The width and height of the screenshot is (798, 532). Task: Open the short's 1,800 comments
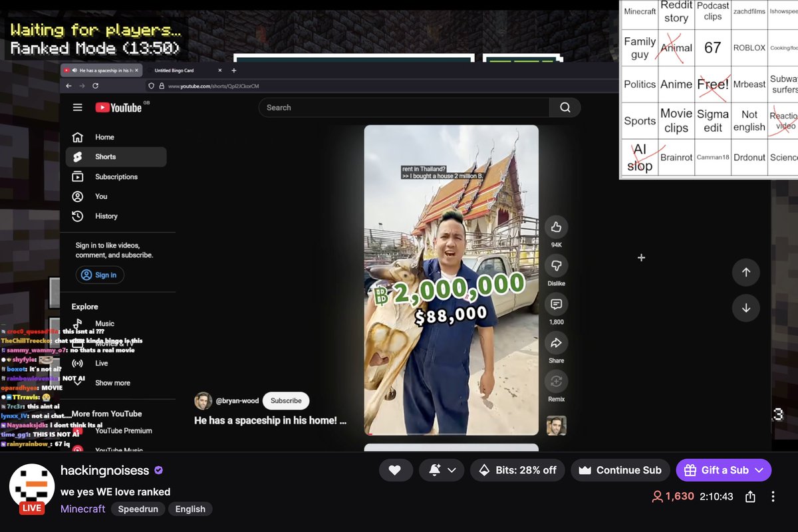pos(556,305)
